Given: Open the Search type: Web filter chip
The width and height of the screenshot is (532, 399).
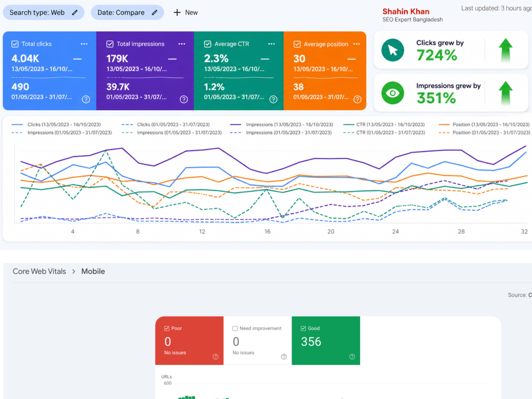Looking at the screenshot, I should [x=44, y=13].
